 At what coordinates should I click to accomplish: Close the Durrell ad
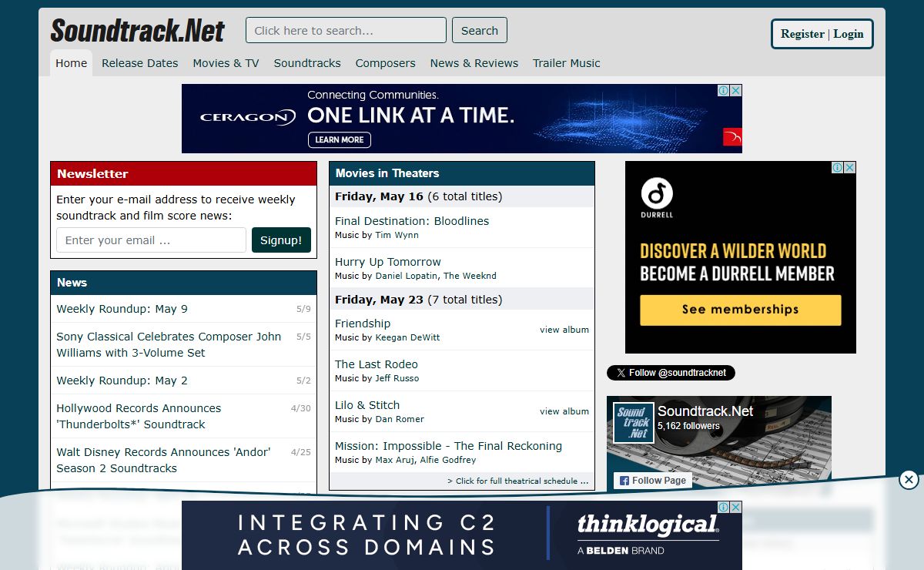[x=850, y=167]
